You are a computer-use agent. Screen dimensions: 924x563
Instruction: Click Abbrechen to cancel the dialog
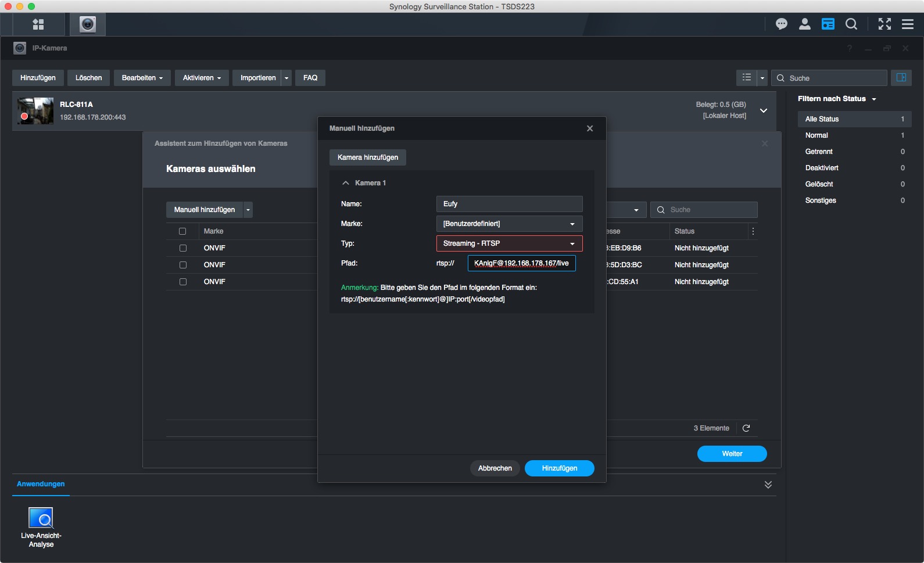[495, 468]
